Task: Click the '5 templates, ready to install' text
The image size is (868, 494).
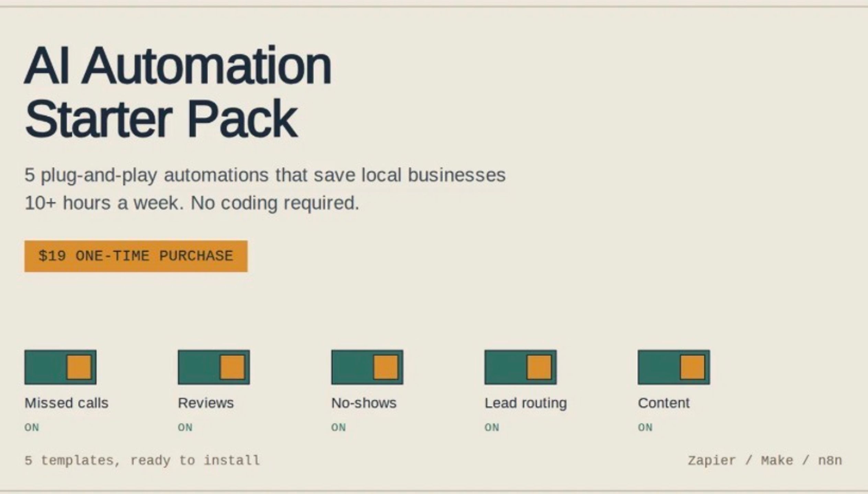Action: [142, 461]
